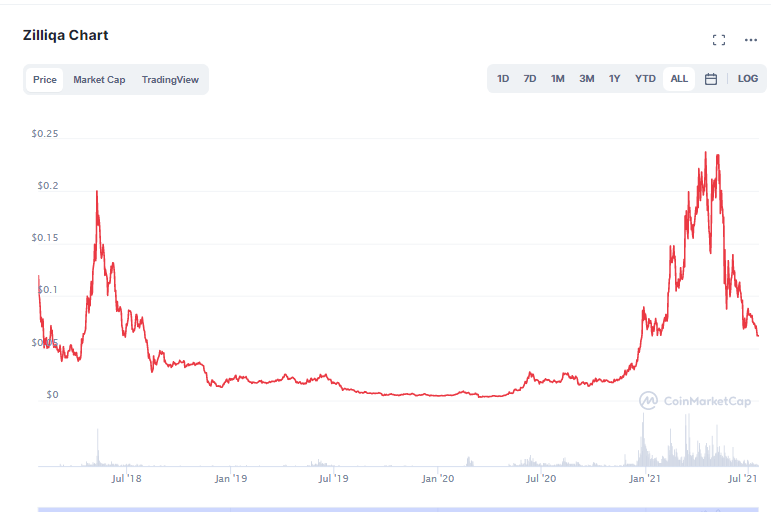
Task: Select the 1D time range
Action: click(503, 79)
